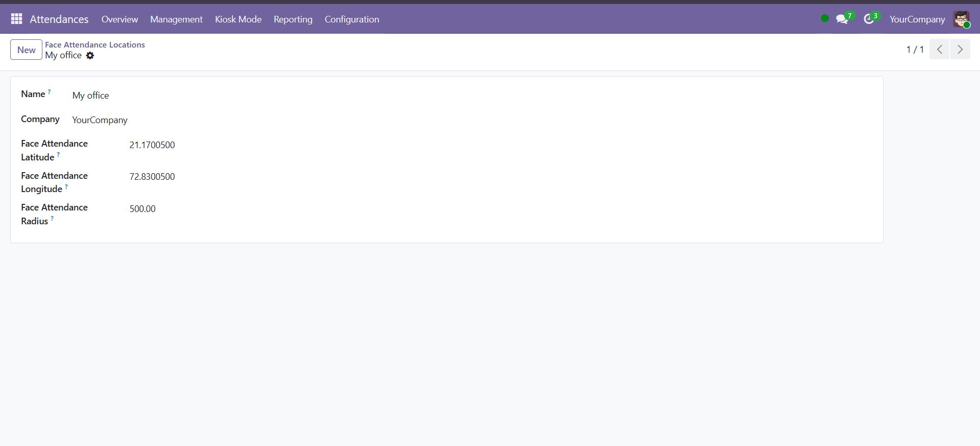The width and height of the screenshot is (980, 446).
Task: Open the Configuration menu
Action: pyautogui.click(x=352, y=19)
